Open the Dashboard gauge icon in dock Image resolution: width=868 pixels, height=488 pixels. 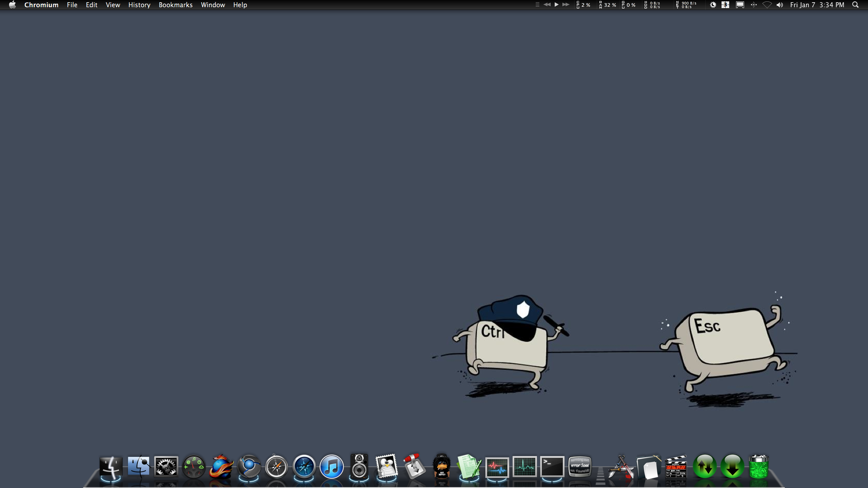[x=193, y=467]
